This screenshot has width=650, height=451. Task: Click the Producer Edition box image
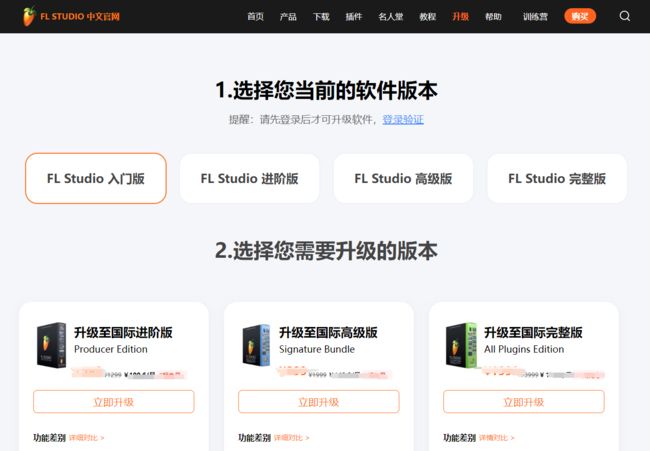tap(51, 345)
